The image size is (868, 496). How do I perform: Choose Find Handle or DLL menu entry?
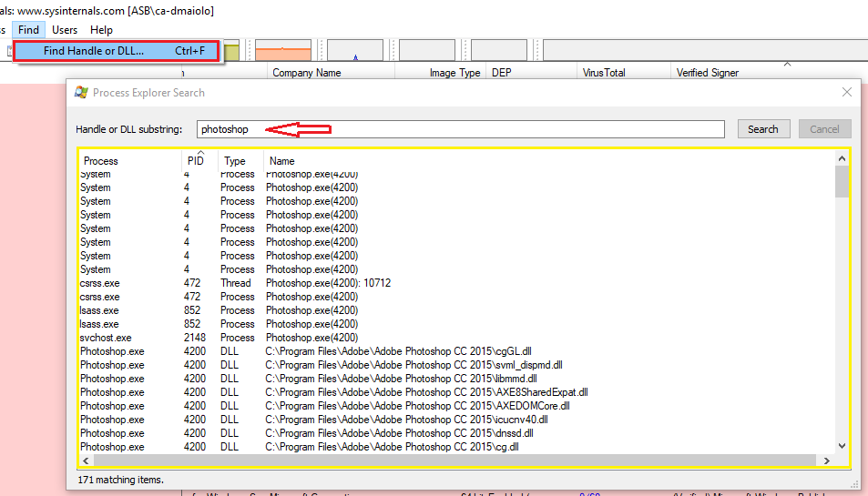117,51
